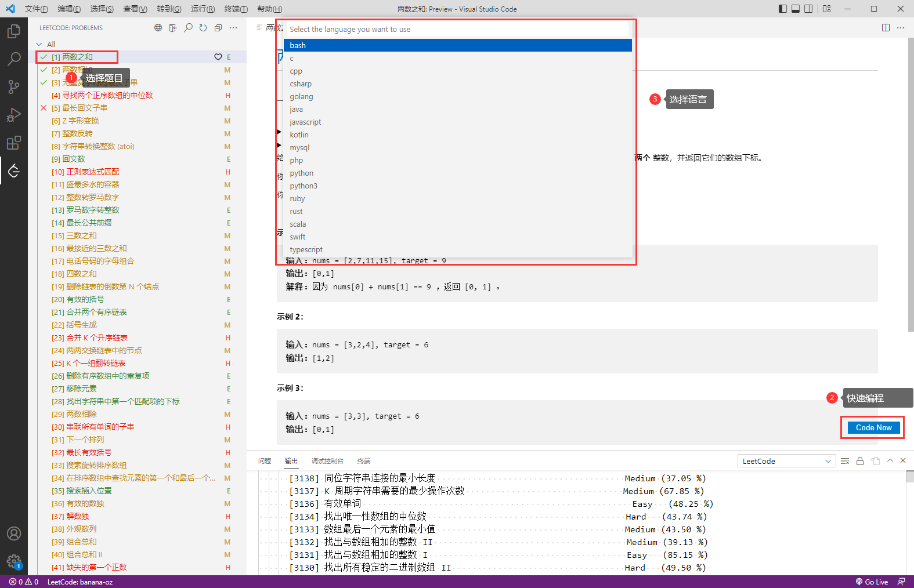Pick golang from the language list

pyautogui.click(x=458, y=96)
